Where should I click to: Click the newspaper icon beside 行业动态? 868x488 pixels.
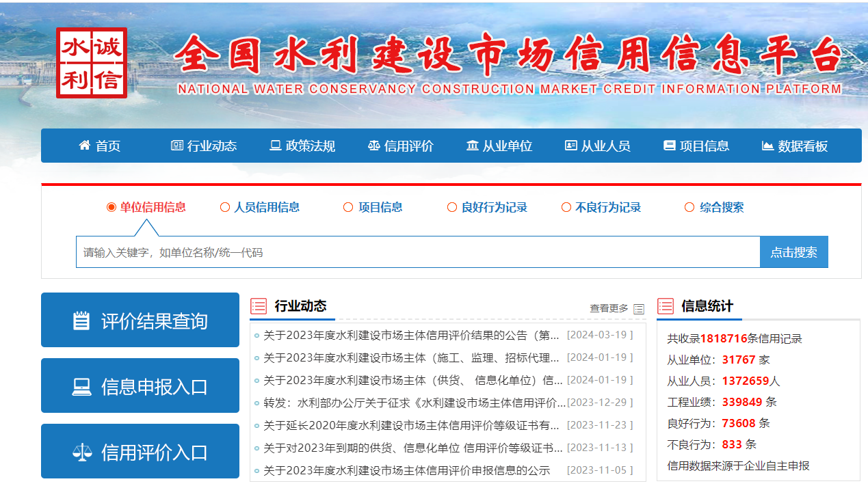pyautogui.click(x=177, y=146)
